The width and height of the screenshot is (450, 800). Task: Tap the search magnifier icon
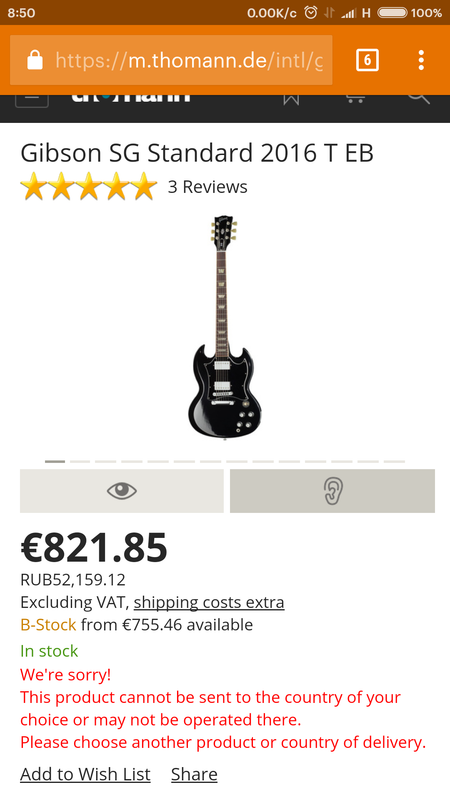click(418, 100)
